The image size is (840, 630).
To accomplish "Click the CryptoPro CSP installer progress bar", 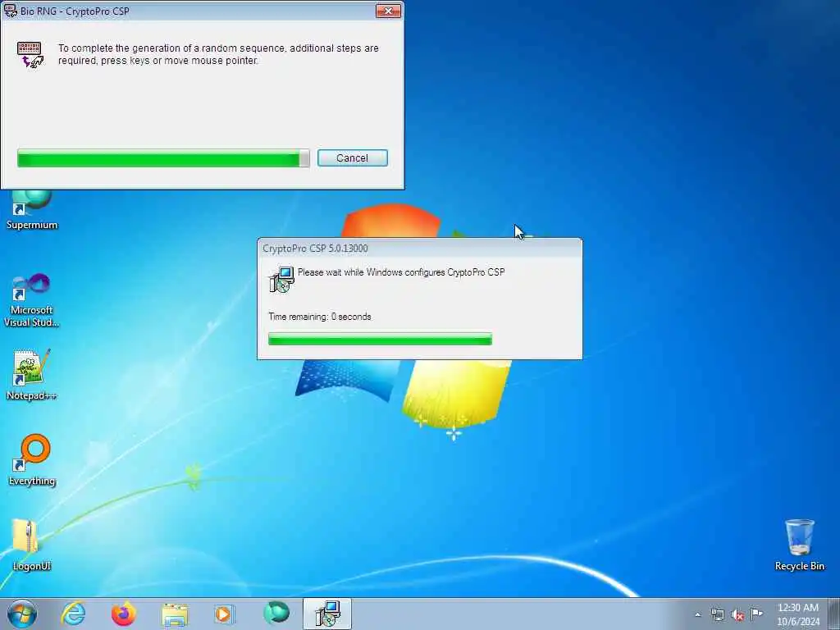I will coord(380,339).
